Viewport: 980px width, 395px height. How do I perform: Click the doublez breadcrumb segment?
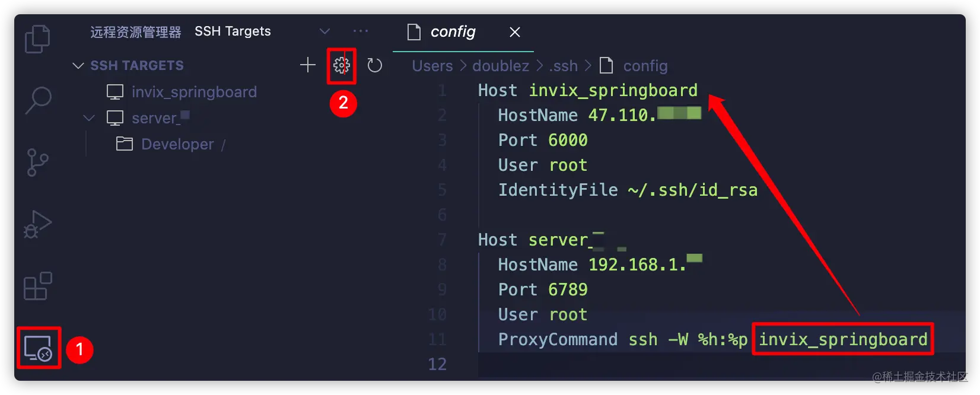(501, 66)
